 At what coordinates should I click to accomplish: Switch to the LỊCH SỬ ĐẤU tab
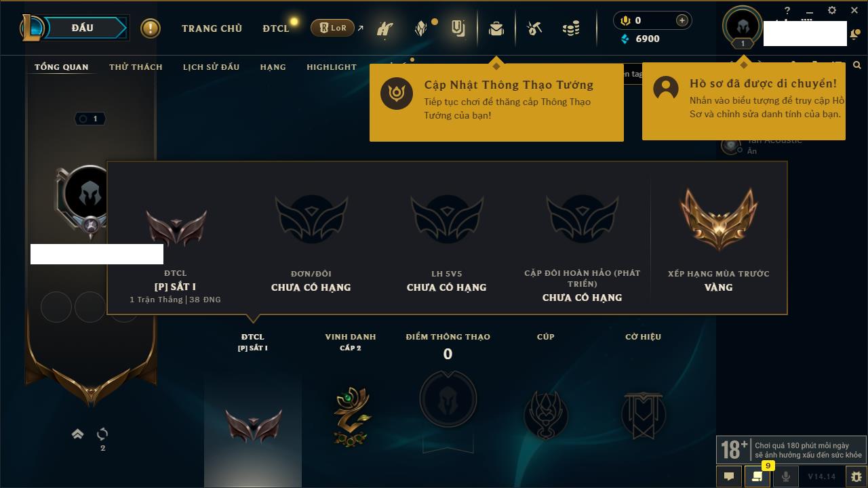[x=211, y=66]
